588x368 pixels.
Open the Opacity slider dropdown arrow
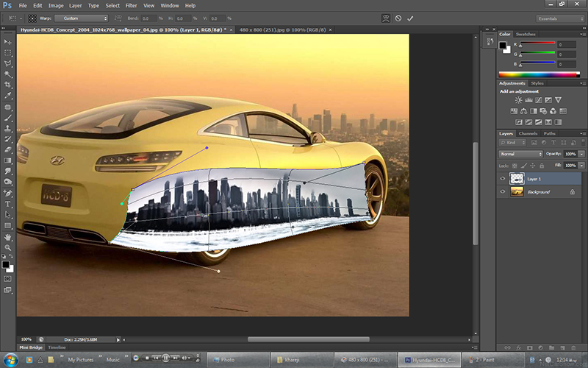tap(581, 154)
